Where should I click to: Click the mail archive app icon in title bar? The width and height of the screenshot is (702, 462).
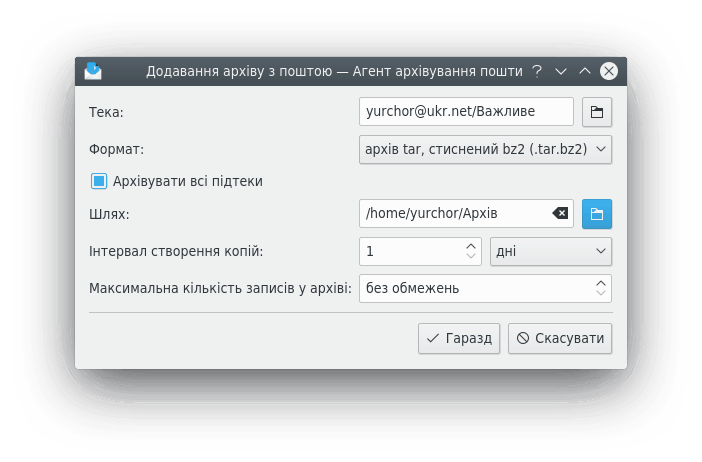93,71
